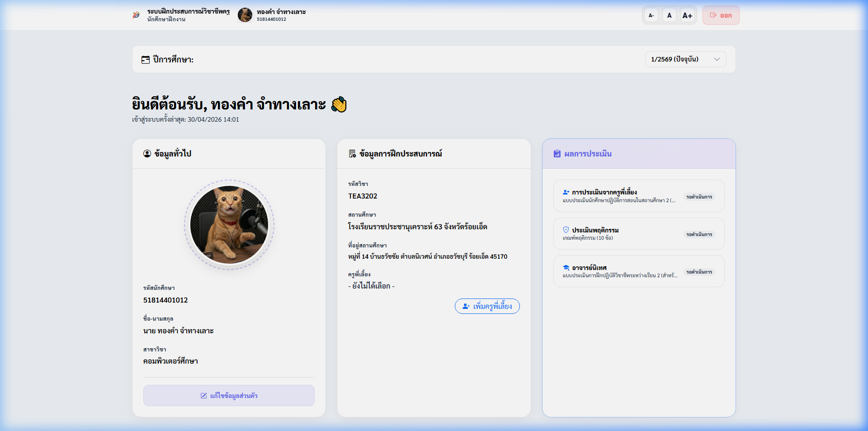Decrease font size with A- button
The image size is (868, 431).
[651, 15]
